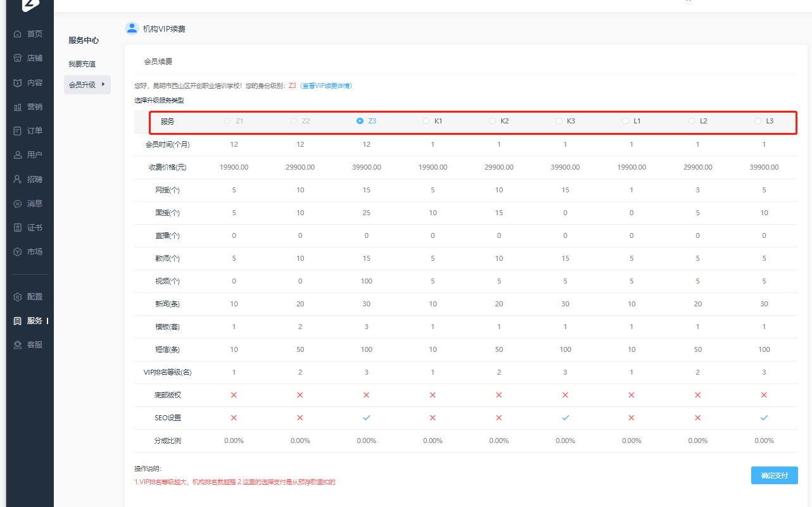Open 配置 in the left sidebar

click(x=35, y=297)
